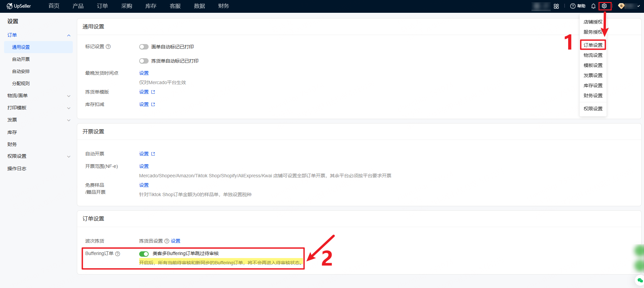
Task: Open the notifications bell
Action: pos(593,6)
